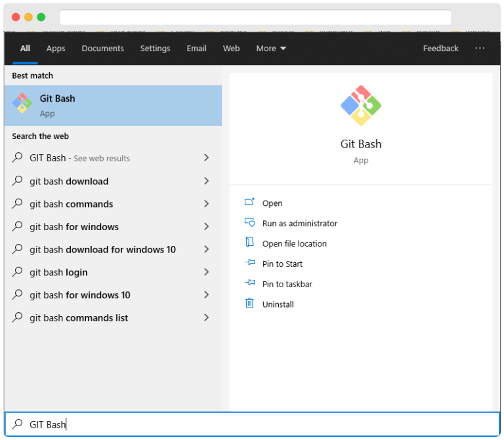Click the Pin to taskbar pin icon
The height and width of the screenshot is (440, 504).
249,284
